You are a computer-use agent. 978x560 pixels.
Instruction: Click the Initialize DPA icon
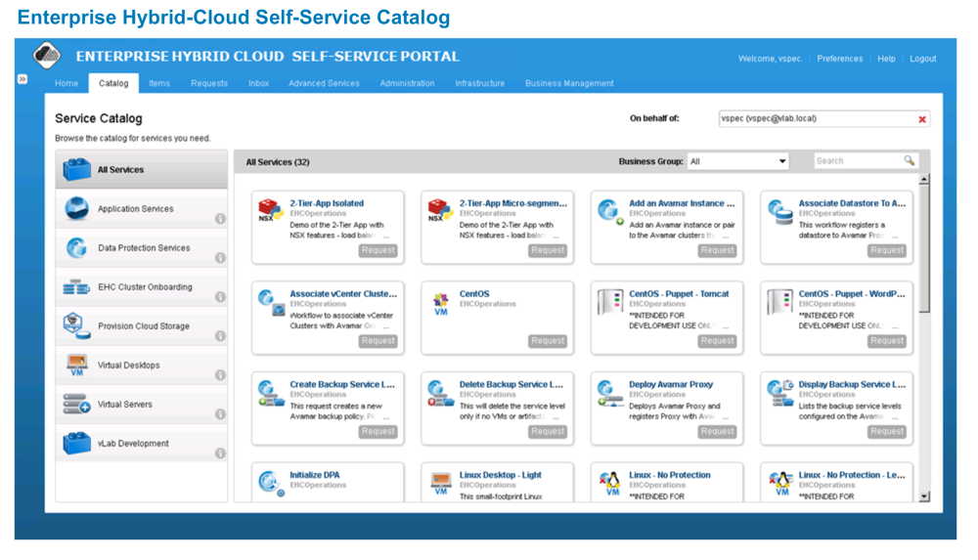pyautogui.click(x=271, y=484)
